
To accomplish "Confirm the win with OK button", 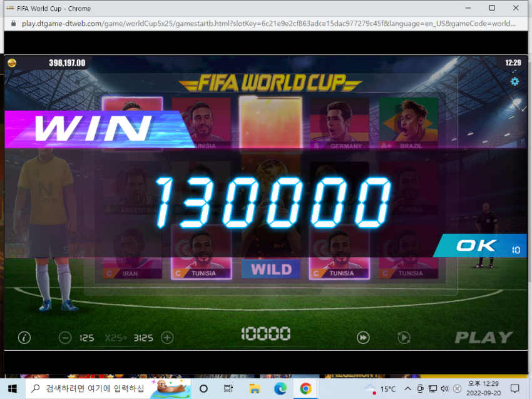I will coord(480,245).
